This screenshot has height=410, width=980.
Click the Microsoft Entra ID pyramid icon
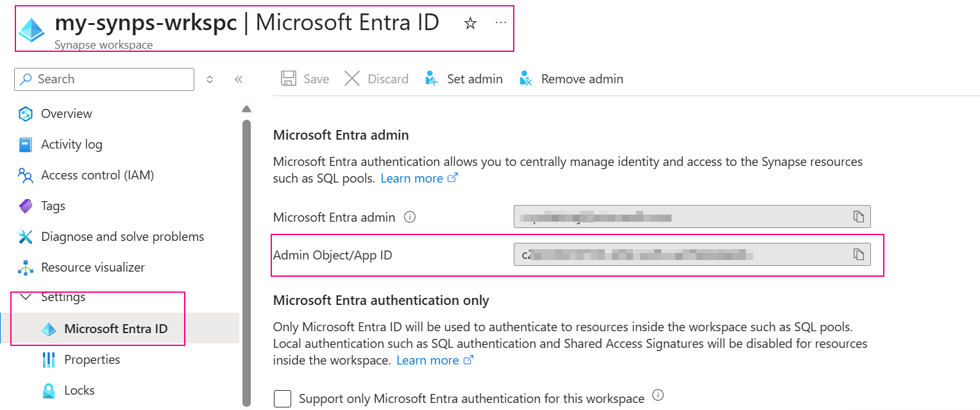click(49, 329)
